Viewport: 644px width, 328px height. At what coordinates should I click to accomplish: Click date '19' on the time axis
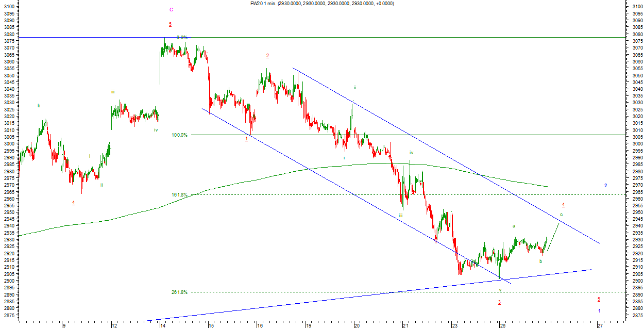[308, 325]
